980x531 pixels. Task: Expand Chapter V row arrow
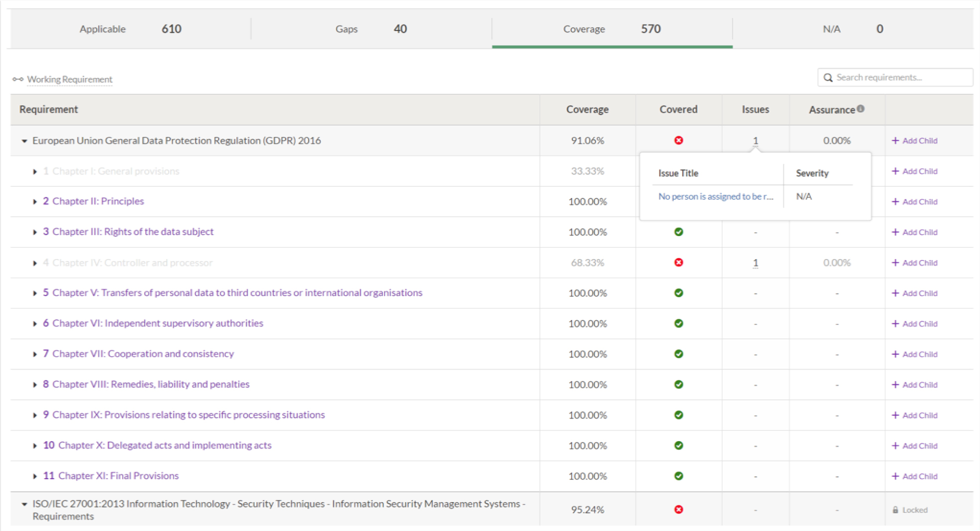coord(34,293)
